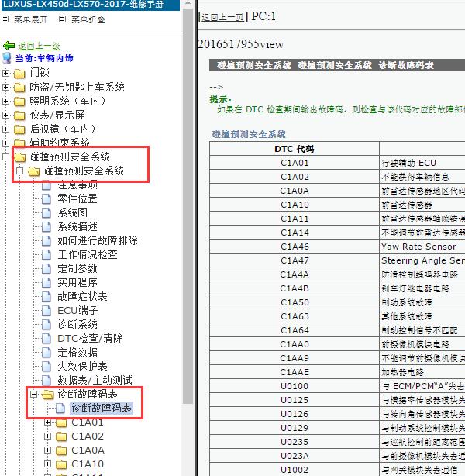Viewport: 465px width, 476px height.
Task: Click the 当前:车辆内饰 label
Action: click(x=44, y=58)
